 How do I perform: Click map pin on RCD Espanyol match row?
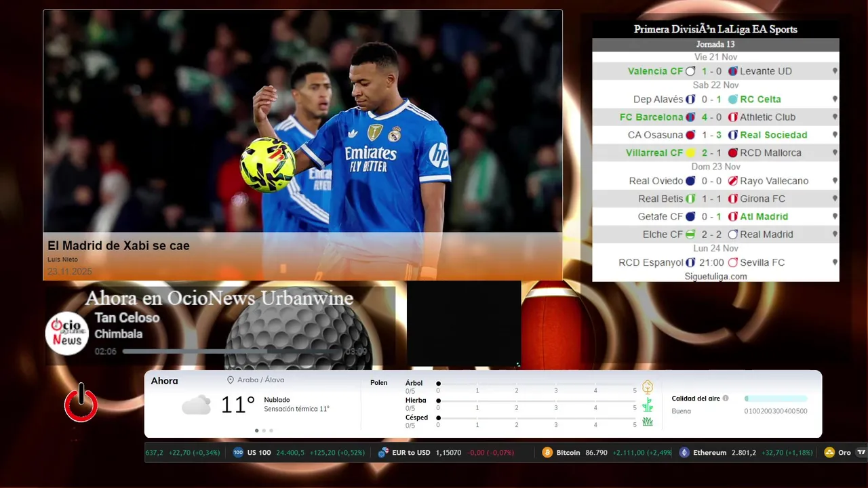click(x=835, y=262)
